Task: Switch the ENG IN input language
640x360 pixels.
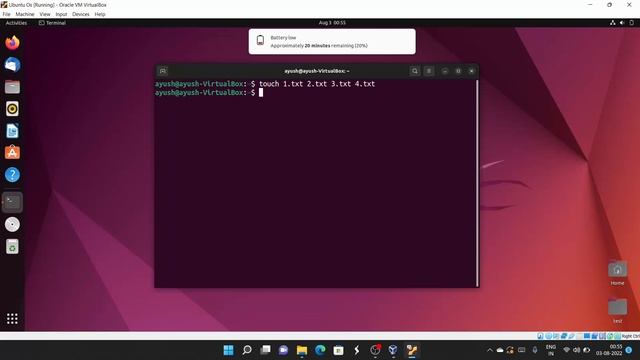Action: click(x=551, y=350)
